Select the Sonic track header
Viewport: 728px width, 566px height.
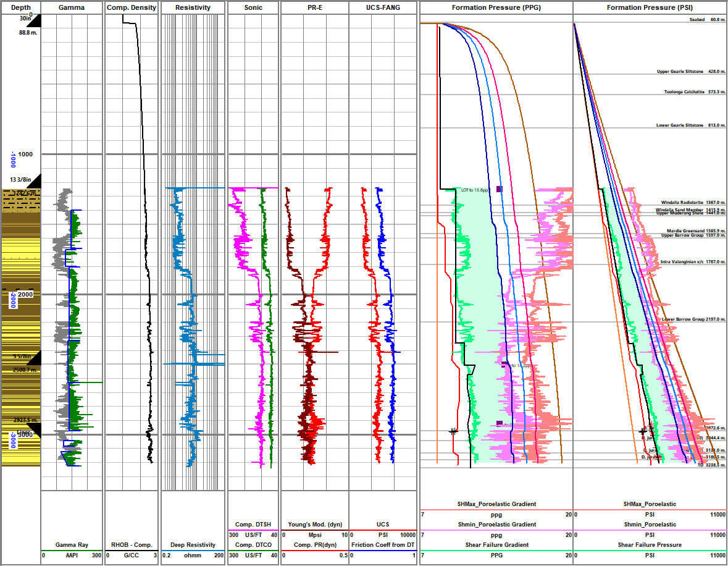tap(253, 7)
